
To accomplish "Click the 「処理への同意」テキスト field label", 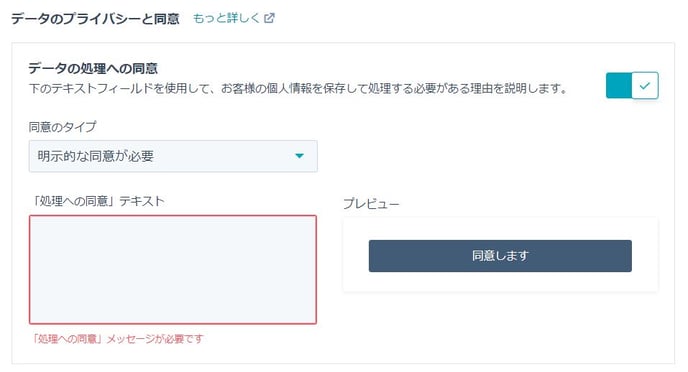I will (x=97, y=201).
